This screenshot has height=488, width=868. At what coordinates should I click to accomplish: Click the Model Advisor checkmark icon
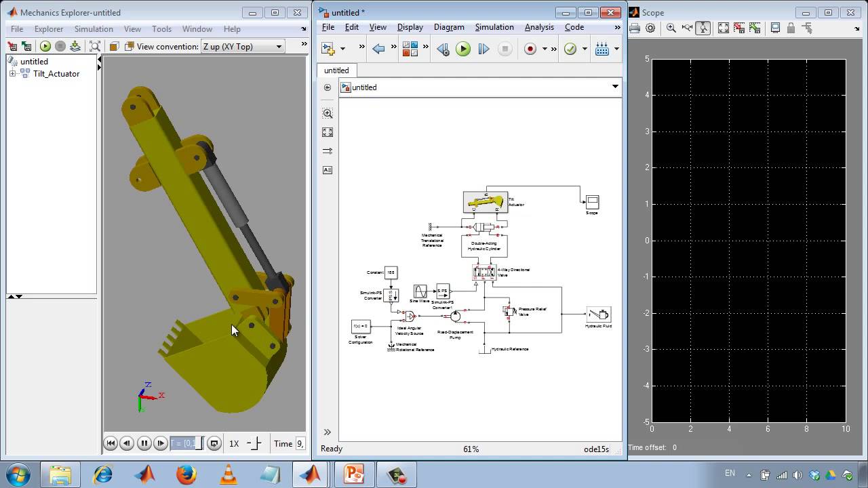(x=570, y=49)
